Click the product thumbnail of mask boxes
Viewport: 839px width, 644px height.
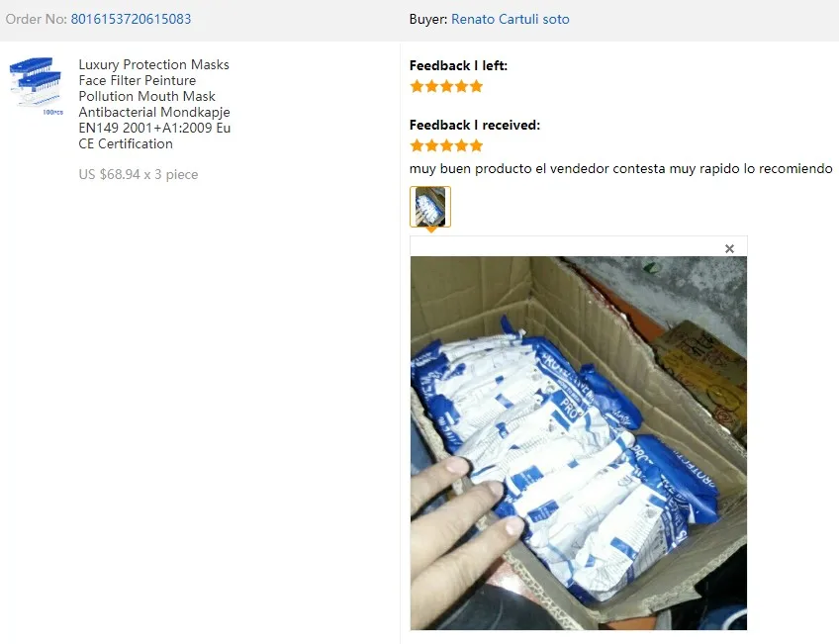37,86
